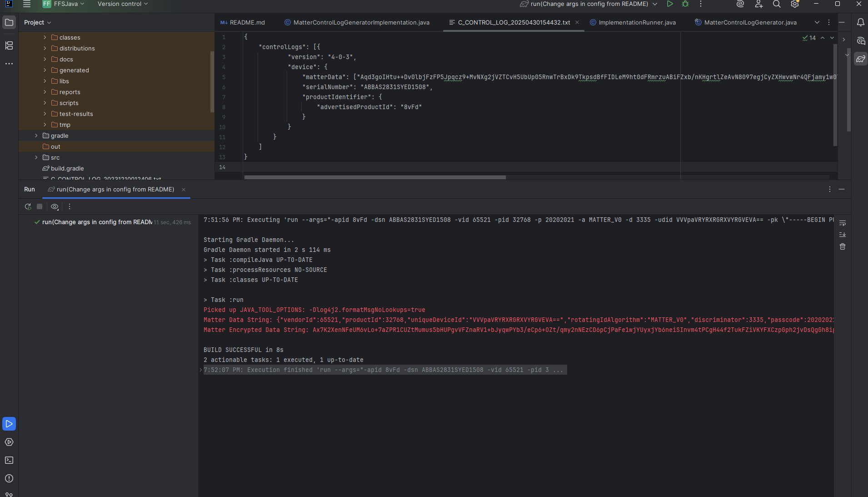Toggle the Project tool window folder icon
This screenshot has height=497, width=868.
pyautogui.click(x=9, y=22)
